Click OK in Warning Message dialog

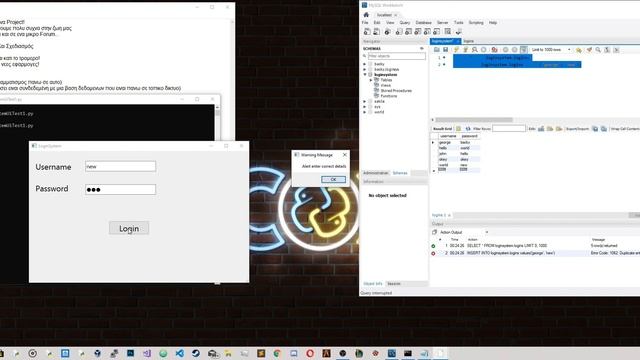333,180
